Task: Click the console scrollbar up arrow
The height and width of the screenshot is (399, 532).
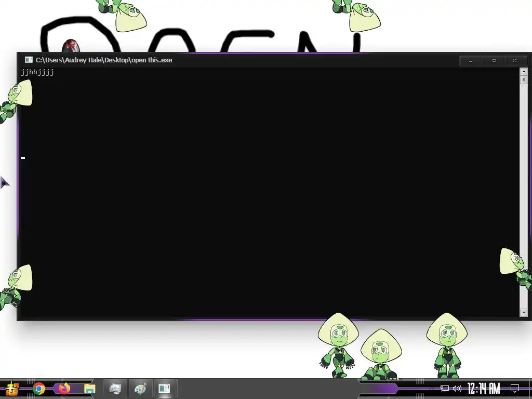Action: 524,72
